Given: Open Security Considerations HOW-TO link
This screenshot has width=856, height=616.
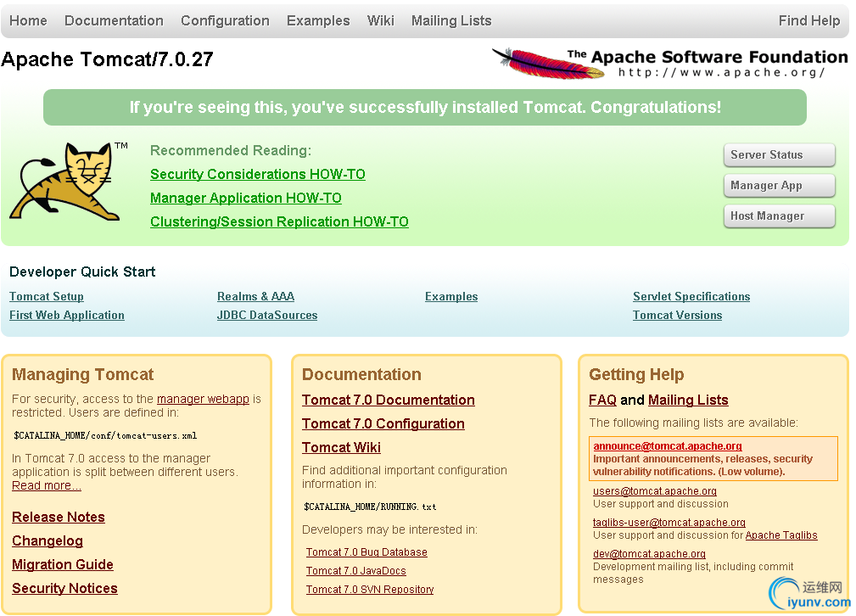Looking at the screenshot, I should tap(258, 174).
